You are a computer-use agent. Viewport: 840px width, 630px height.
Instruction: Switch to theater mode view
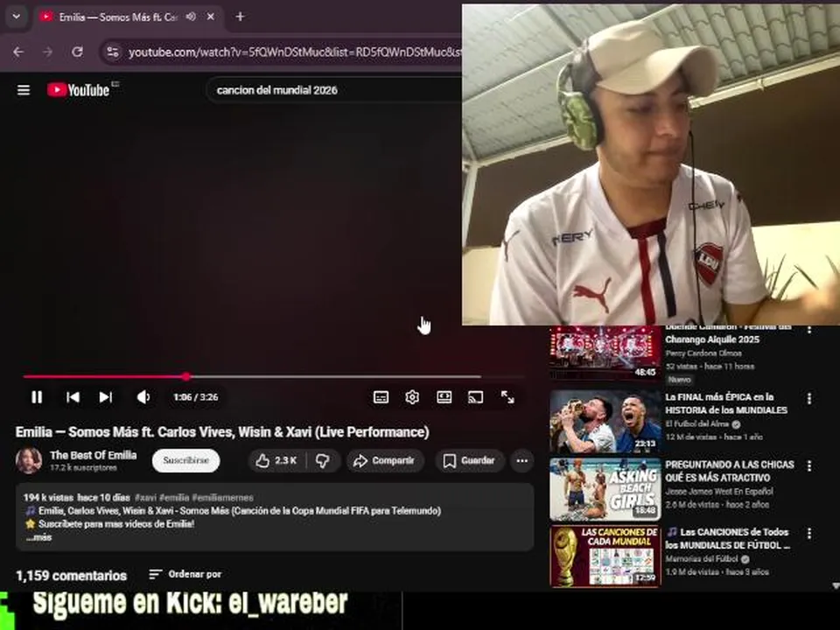tap(444, 397)
